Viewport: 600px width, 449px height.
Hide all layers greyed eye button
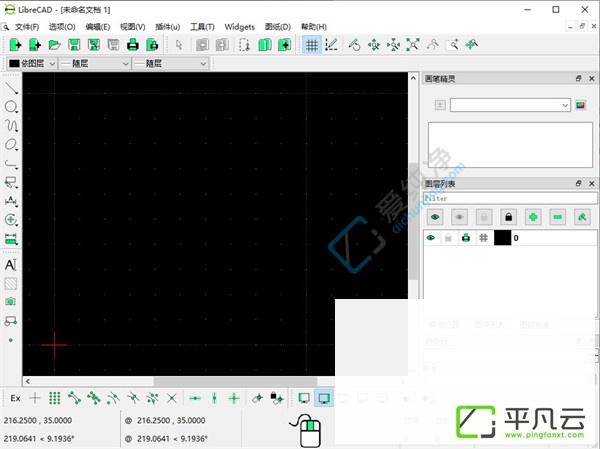coord(460,217)
